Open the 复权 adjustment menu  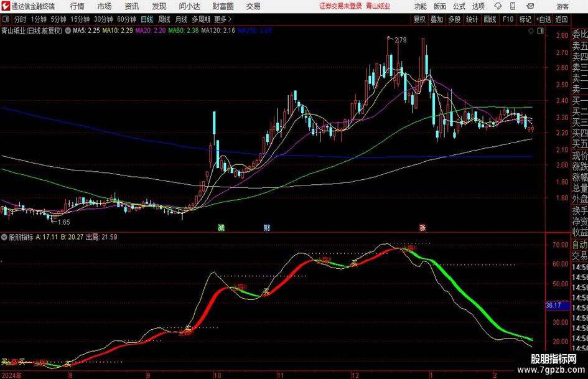pos(419,19)
